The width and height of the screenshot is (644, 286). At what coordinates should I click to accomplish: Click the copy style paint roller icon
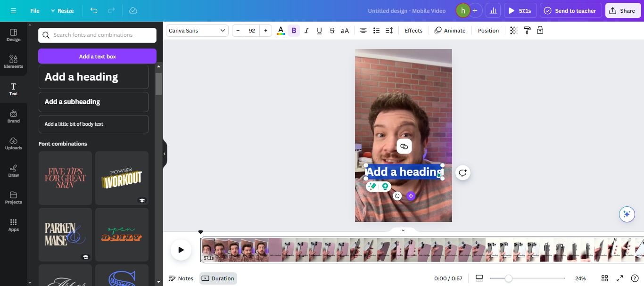(527, 31)
